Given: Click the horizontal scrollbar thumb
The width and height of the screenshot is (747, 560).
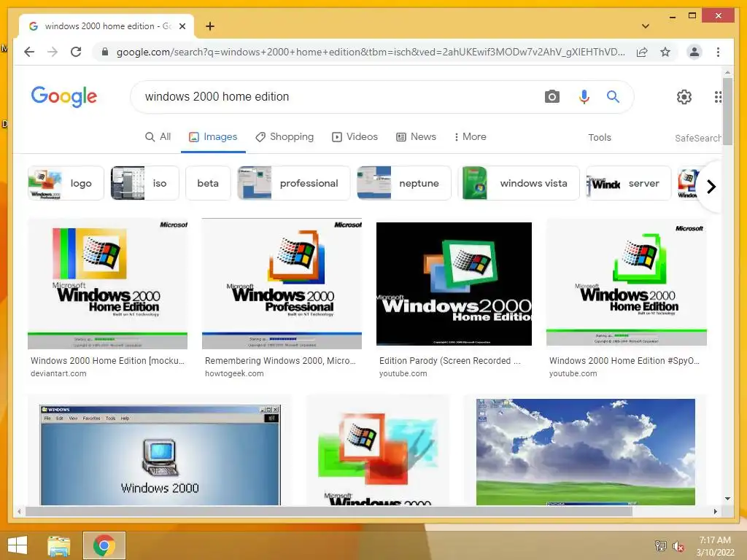Looking at the screenshot, I should tap(329, 511).
